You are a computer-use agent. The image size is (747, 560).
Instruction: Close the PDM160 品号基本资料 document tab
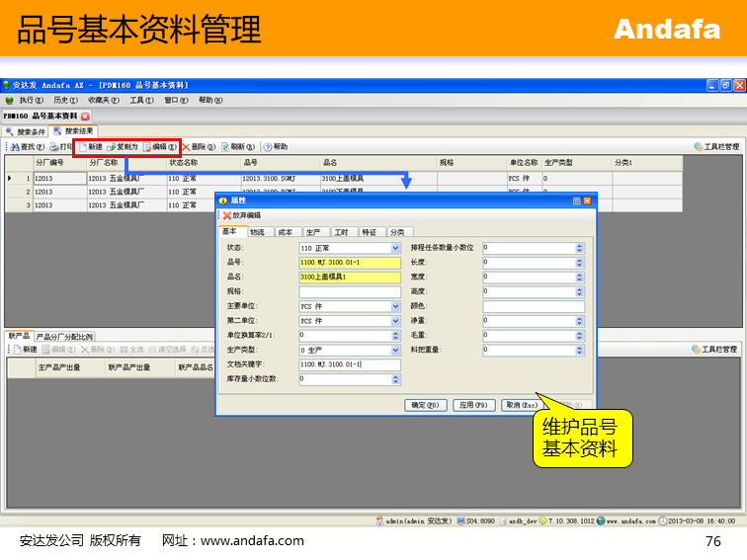85,116
